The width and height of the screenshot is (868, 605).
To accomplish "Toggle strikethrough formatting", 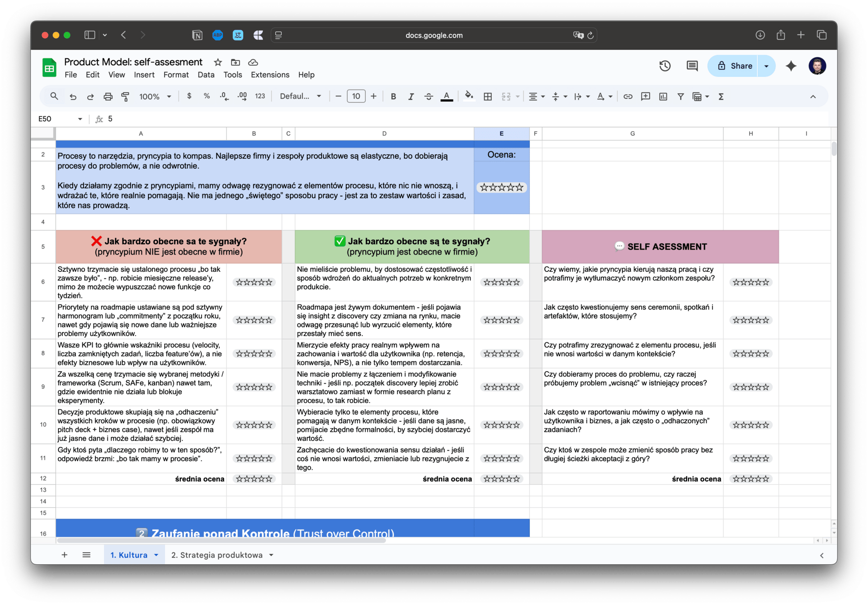I will point(428,96).
